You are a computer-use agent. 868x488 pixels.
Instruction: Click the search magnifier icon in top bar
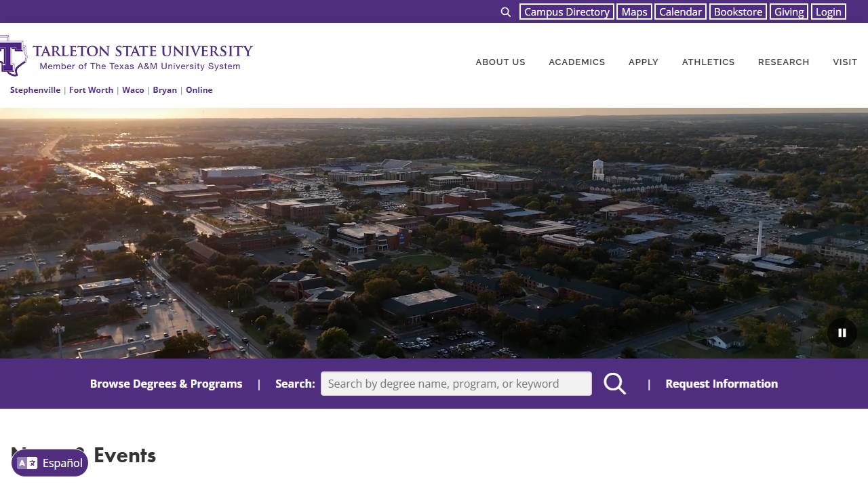tap(506, 12)
